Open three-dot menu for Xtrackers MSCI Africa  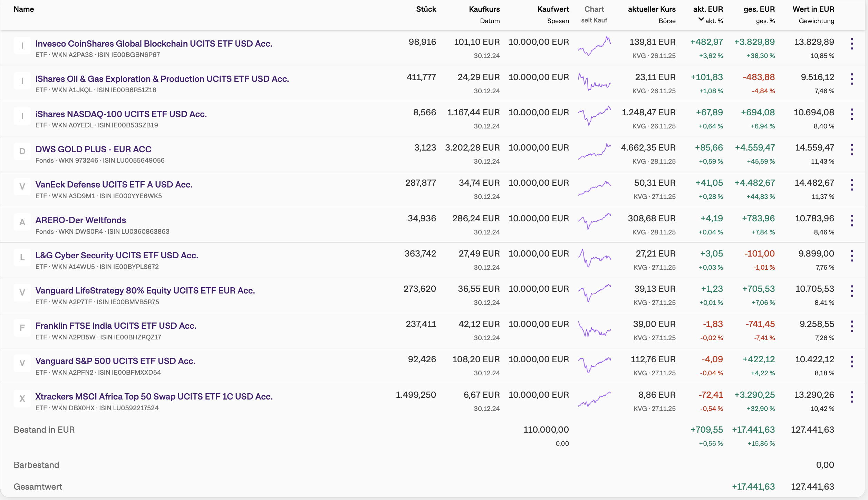[852, 397]
